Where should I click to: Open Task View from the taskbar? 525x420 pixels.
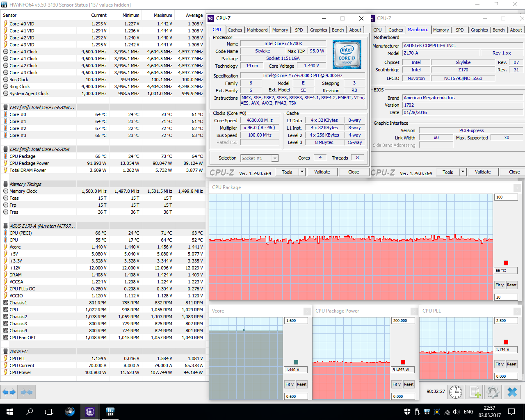point(49,412)
